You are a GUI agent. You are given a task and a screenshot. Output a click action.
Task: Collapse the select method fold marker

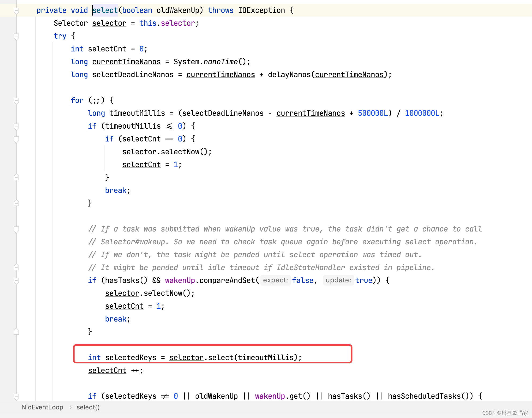pos(16,10)
